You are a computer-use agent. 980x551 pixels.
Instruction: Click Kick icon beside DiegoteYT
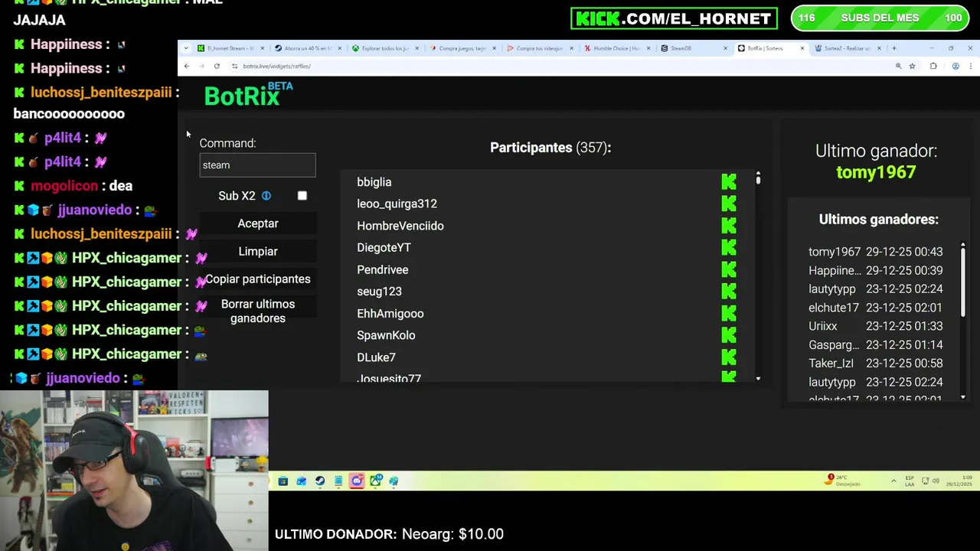(x=729, y=247)
